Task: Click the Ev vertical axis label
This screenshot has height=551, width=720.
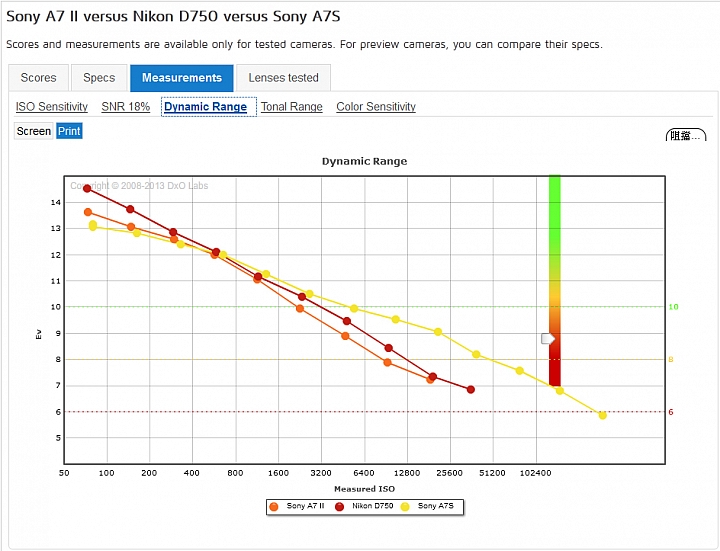Action: 39,334
